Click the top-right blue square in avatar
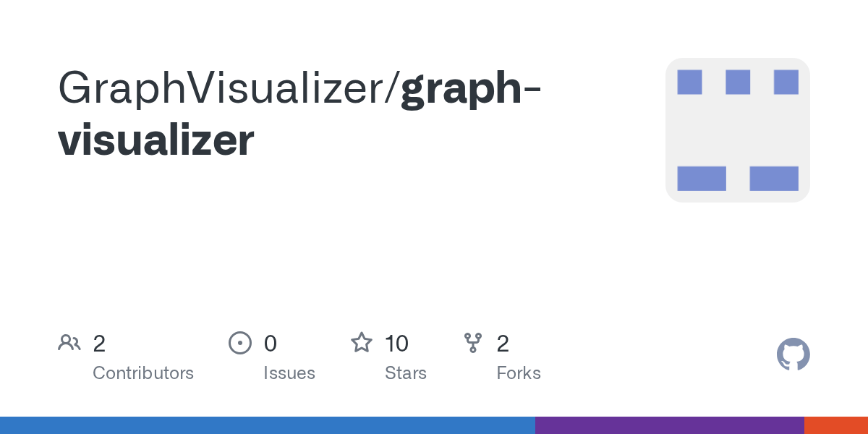The height and width of the screenshot is (434, 868). coord(786,82)
